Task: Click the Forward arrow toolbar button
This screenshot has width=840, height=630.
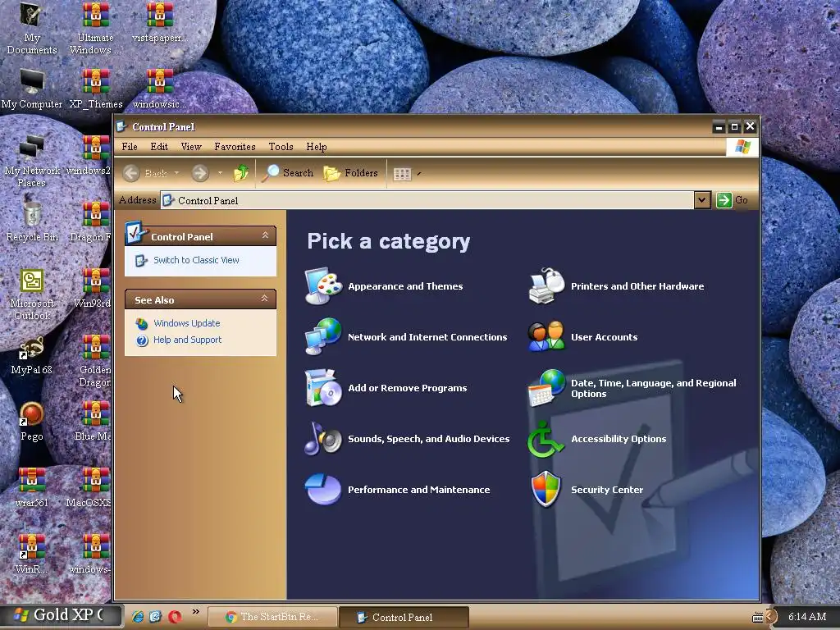Action: coord(200,172)
